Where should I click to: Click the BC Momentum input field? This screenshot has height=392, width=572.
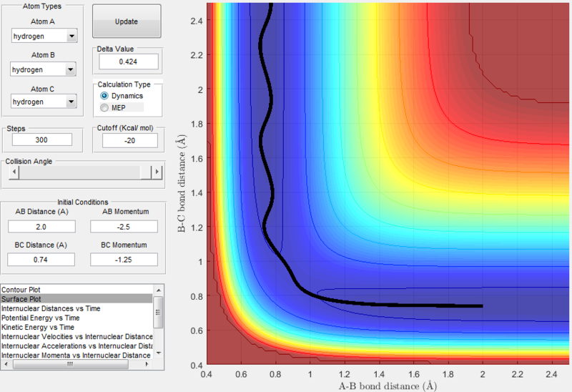(x=124, y=260)
